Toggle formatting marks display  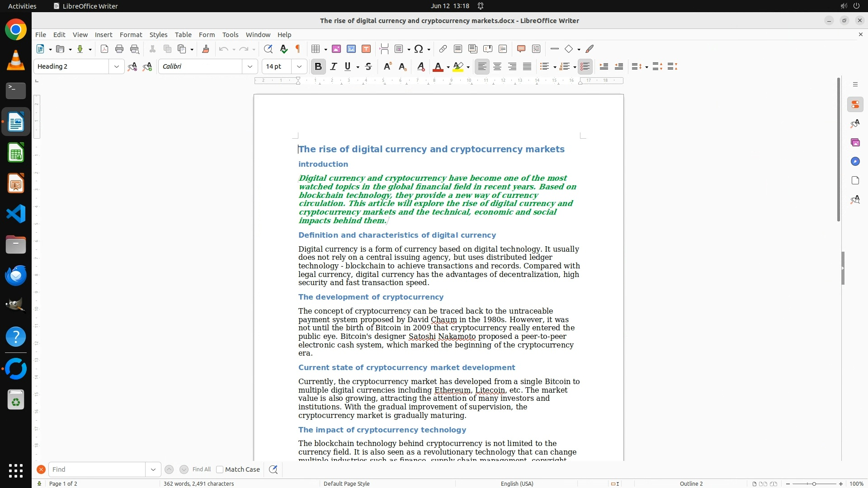click(298, 49)
